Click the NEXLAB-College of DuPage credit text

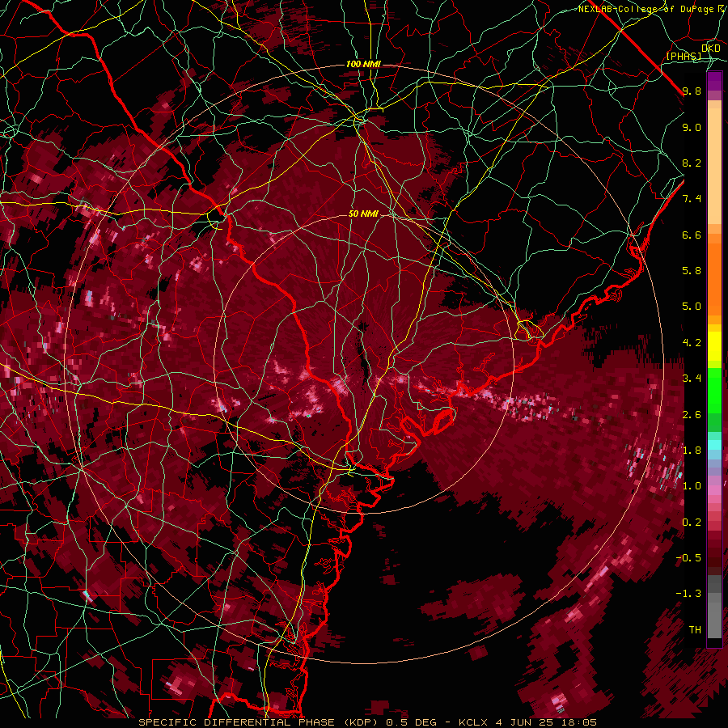tap(645, 9)
